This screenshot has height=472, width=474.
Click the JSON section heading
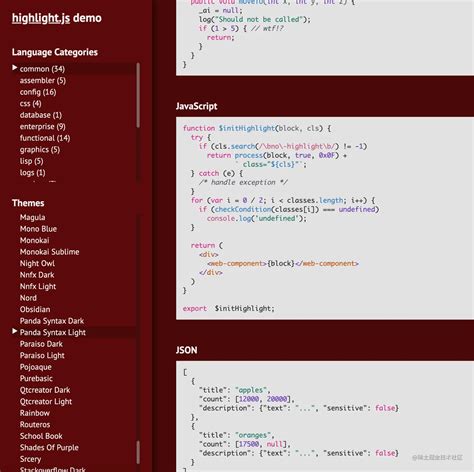[x=186, y=350]
